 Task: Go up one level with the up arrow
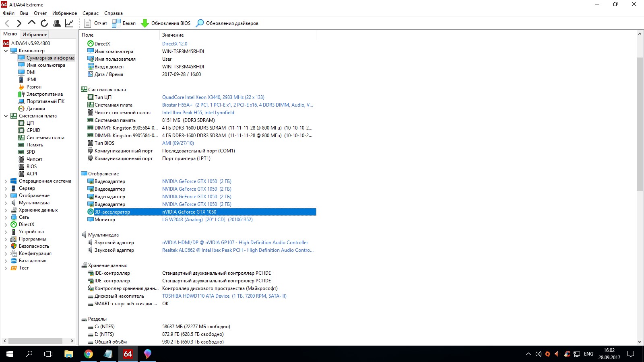[32, 23]
